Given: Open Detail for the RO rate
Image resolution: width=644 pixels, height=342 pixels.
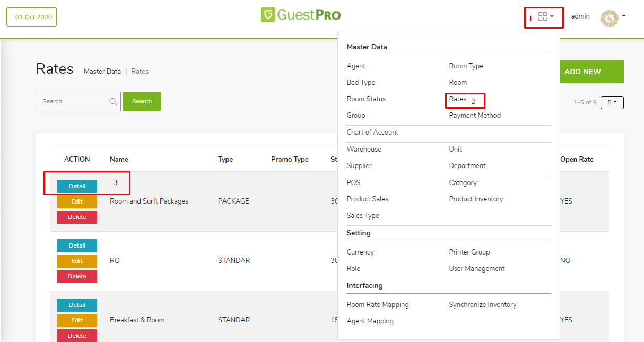Looking at the screenshot, I should point(77,245).
